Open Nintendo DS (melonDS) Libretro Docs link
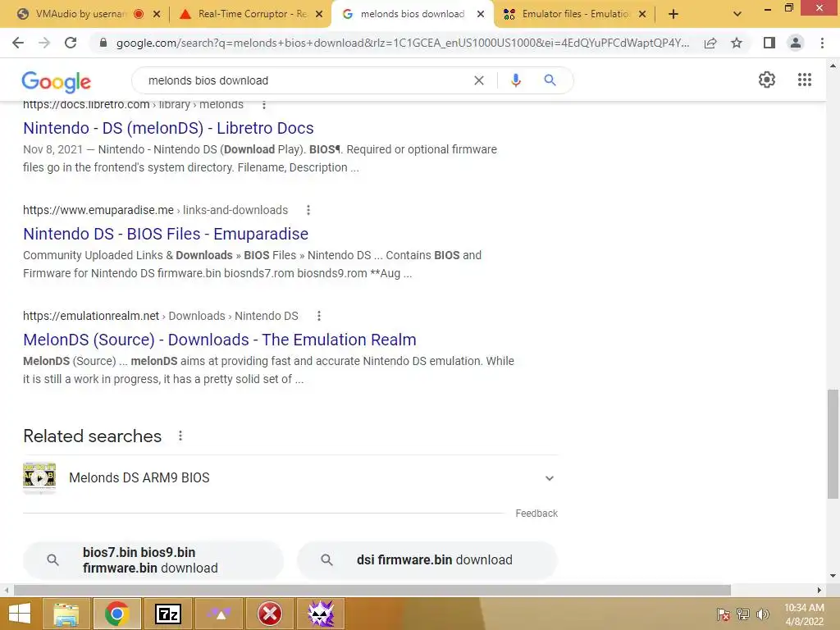The height and width of the screenshot is (630, 840). [x=168, y=128]
